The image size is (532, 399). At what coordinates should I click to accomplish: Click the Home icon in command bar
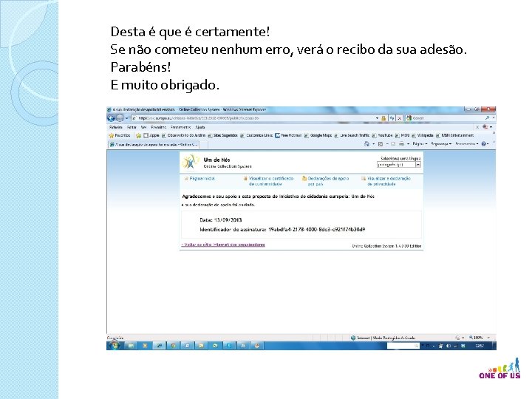(x=366, y=144)
